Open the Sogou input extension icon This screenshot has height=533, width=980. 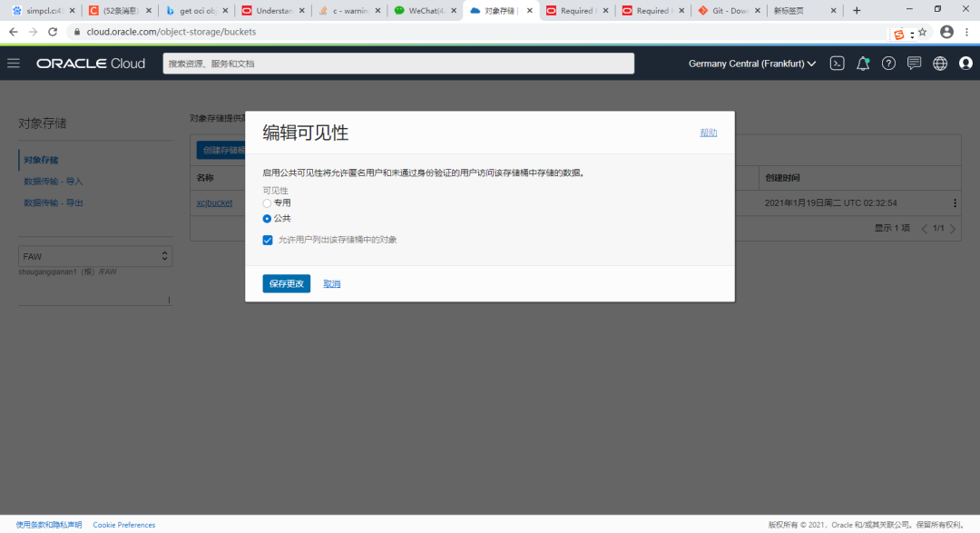899,35
